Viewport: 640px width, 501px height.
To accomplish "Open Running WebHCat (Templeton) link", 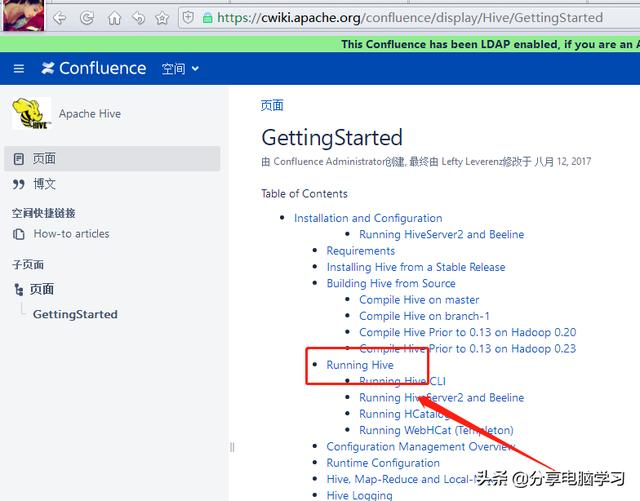I will [x=436, y=430].
